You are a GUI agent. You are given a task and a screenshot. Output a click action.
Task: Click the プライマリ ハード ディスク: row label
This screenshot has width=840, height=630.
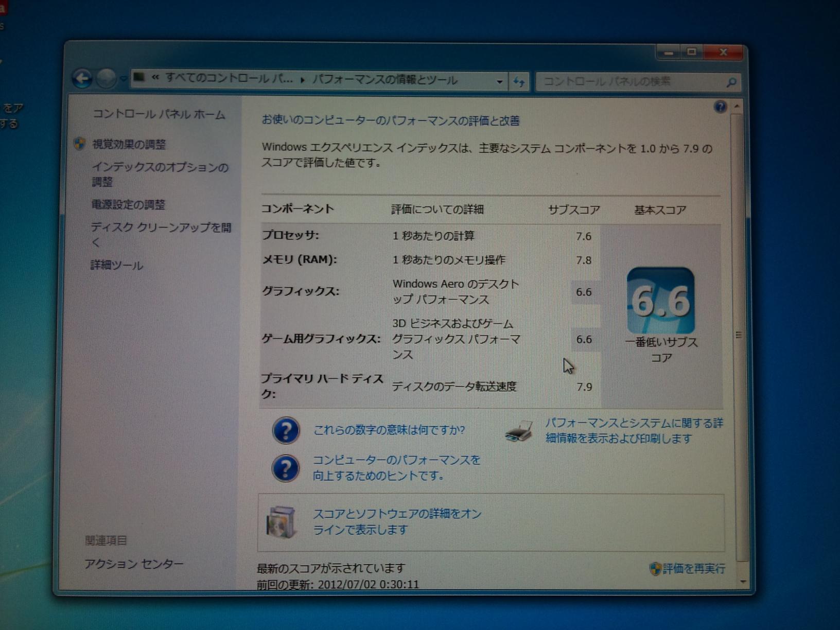click(x=322, y=386)
